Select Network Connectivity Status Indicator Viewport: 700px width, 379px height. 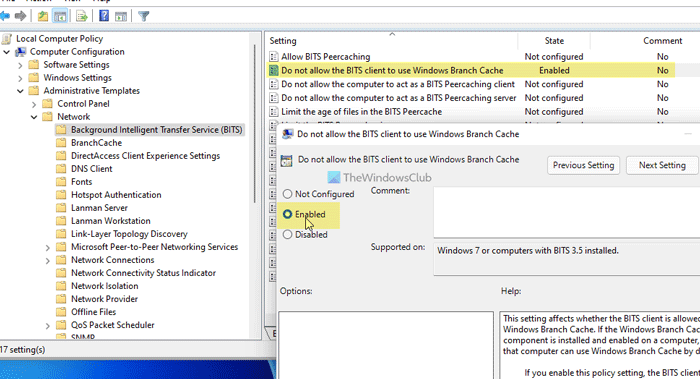[143, 273]
